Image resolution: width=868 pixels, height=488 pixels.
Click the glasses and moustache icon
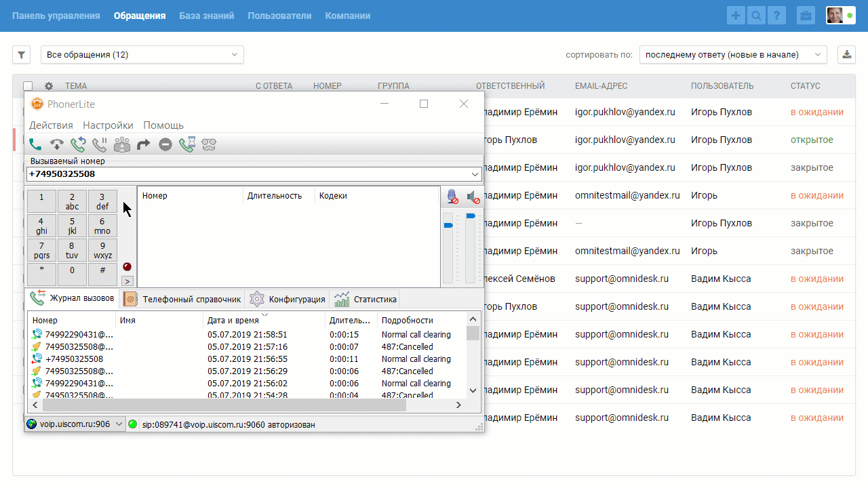coord(210,144)
